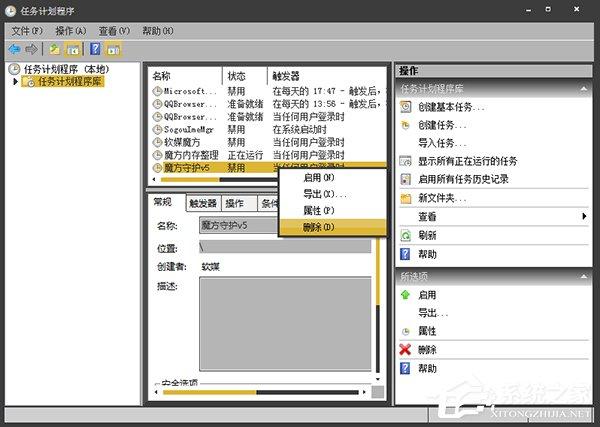
Task: Click the folder icon of 任务计划程序库 tree node
Action: pyautogui.click(x=29, y=81)
